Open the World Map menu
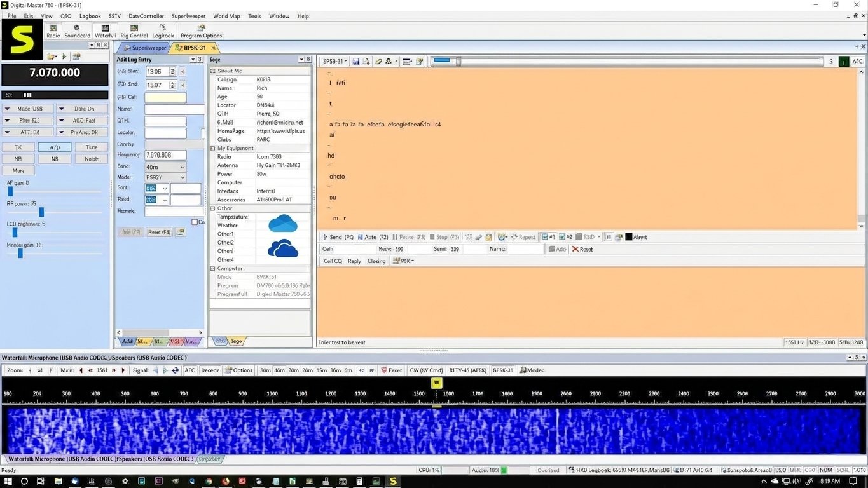The width and height of the screenshot is (868, 488). 226,16
